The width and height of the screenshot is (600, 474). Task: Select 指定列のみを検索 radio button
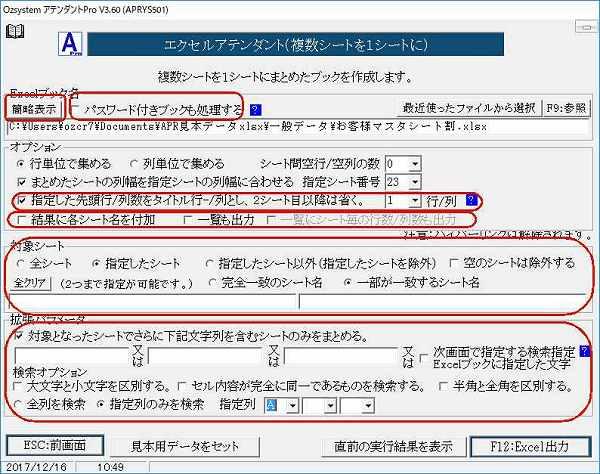tap(101, 404)
